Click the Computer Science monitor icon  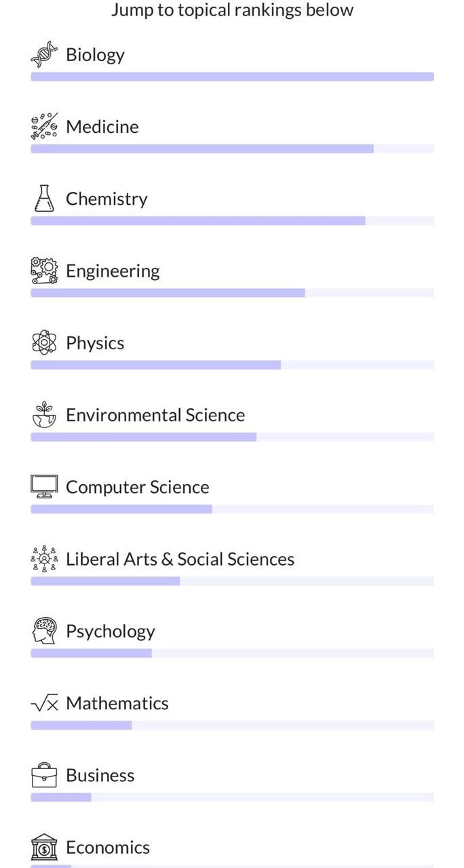[44, 486]
